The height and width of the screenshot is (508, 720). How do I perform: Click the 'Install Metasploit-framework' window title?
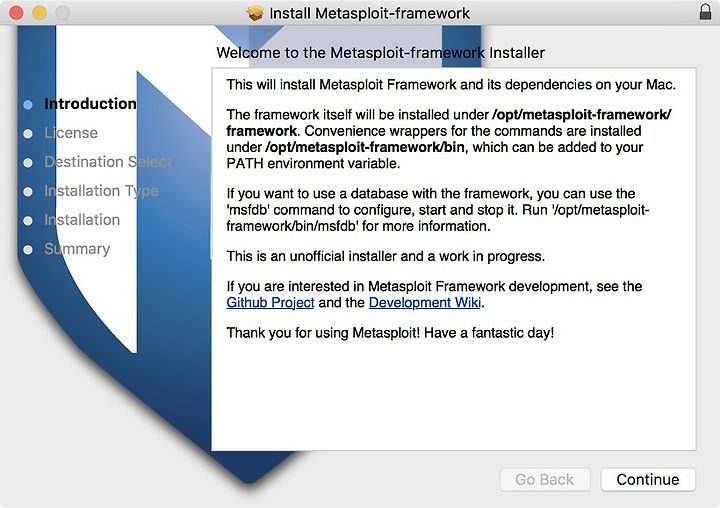tap(369, 13)
